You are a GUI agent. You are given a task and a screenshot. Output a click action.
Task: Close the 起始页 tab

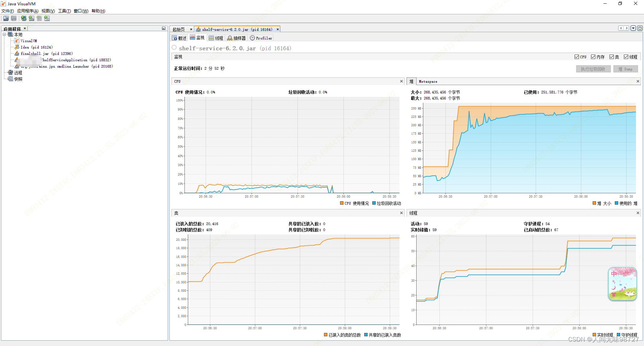[x=191, y=29]
